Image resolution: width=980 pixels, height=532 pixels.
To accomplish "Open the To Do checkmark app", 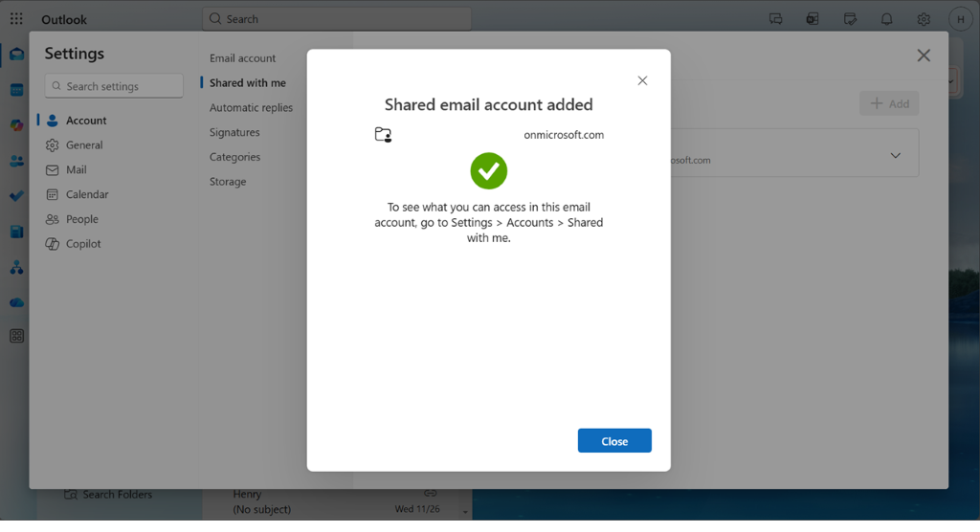I will (17, 196).
